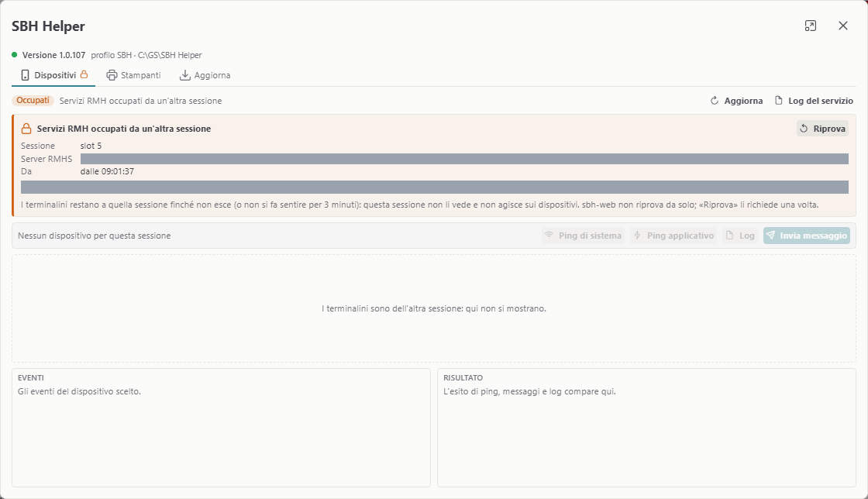The height and width of the screenshot is (499, 868).
Task: Click 'L'esito di ping, messaggi e log' text
Action: tap(529, 391)
